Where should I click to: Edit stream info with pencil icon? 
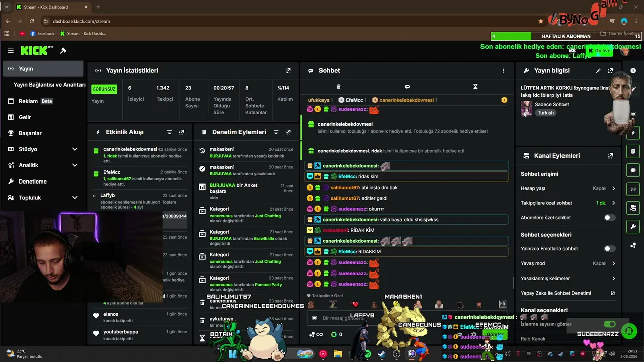click(x=598, y=71)
